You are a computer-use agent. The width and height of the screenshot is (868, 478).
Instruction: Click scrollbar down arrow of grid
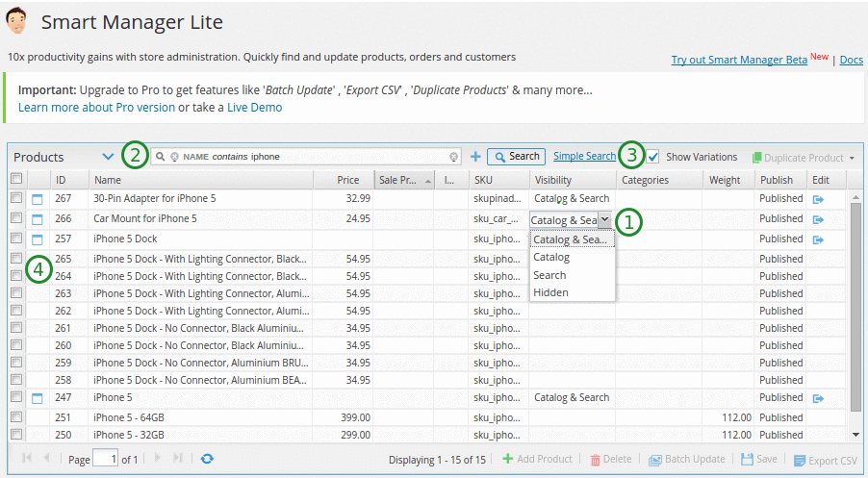855,435
